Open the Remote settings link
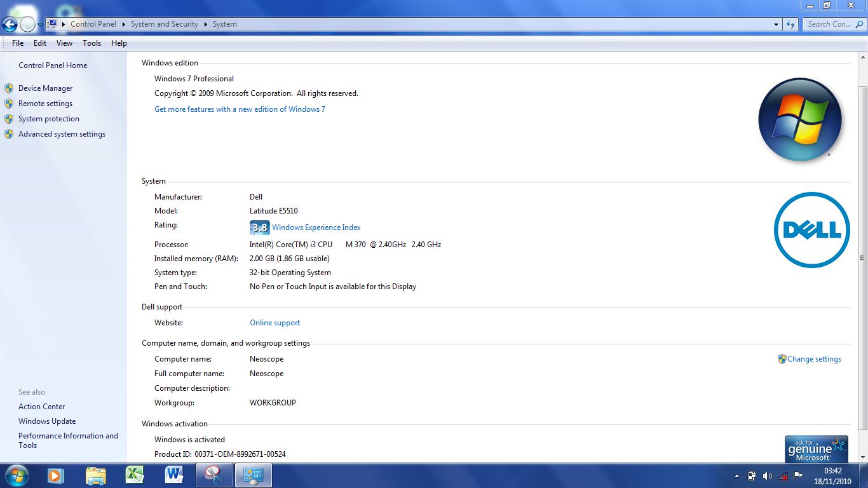 [x=45, y=104]
